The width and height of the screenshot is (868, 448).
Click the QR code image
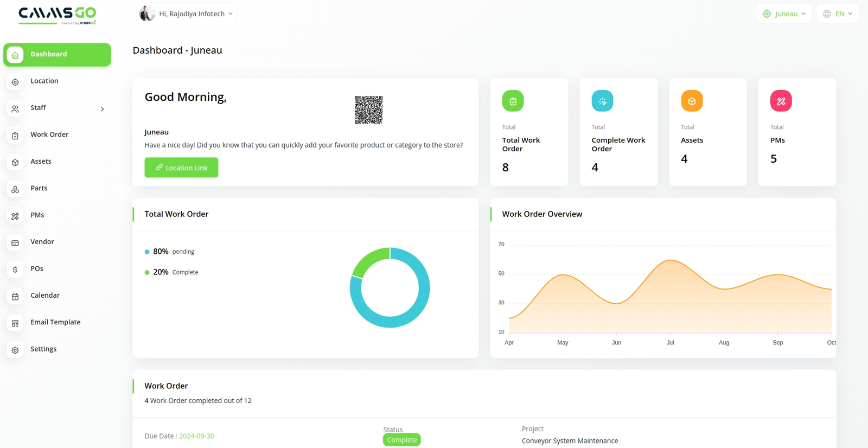369,110
